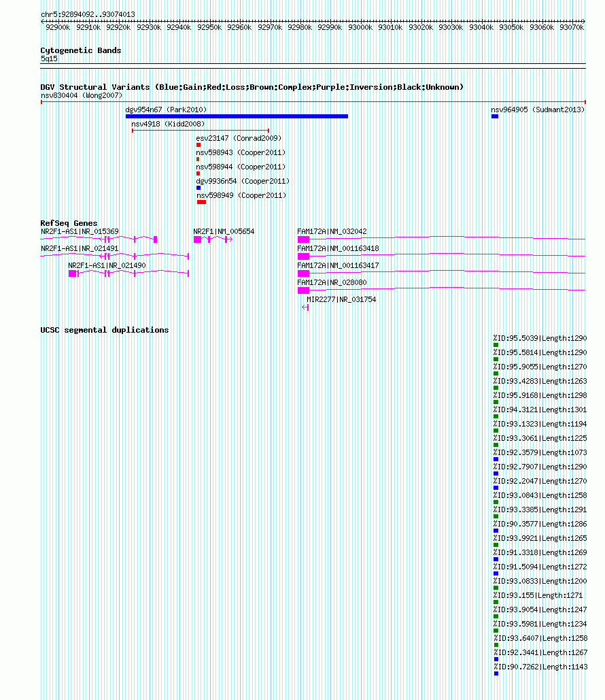This screenshot has height=700, width=605.
Task: Select variant label dgv9936n54 (Cooper2011)
Action: tap(243, 181)
